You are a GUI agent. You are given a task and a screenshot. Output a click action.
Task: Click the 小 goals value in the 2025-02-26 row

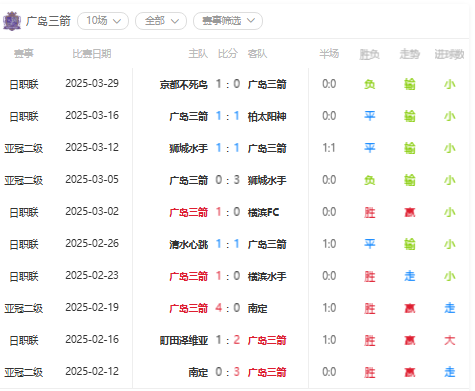click(449, 244)
